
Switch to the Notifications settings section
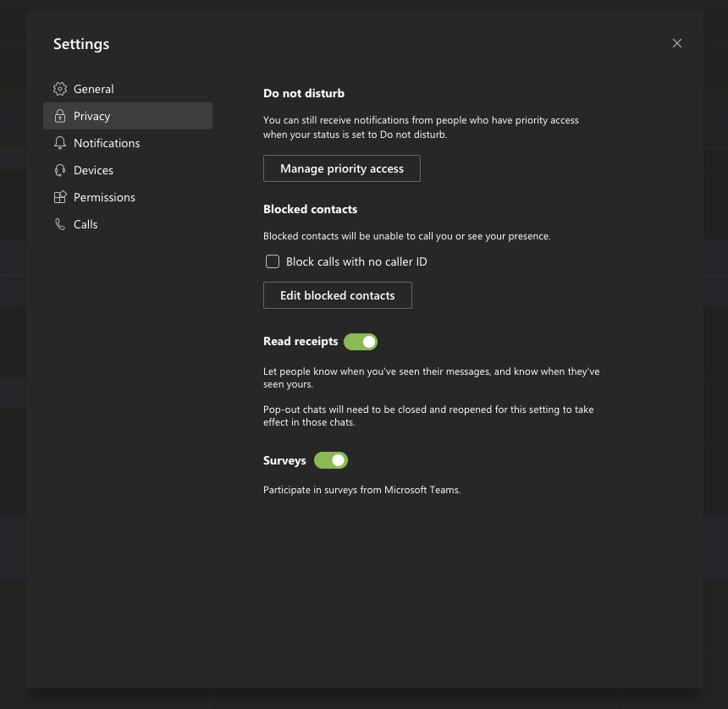click(107, 143)
